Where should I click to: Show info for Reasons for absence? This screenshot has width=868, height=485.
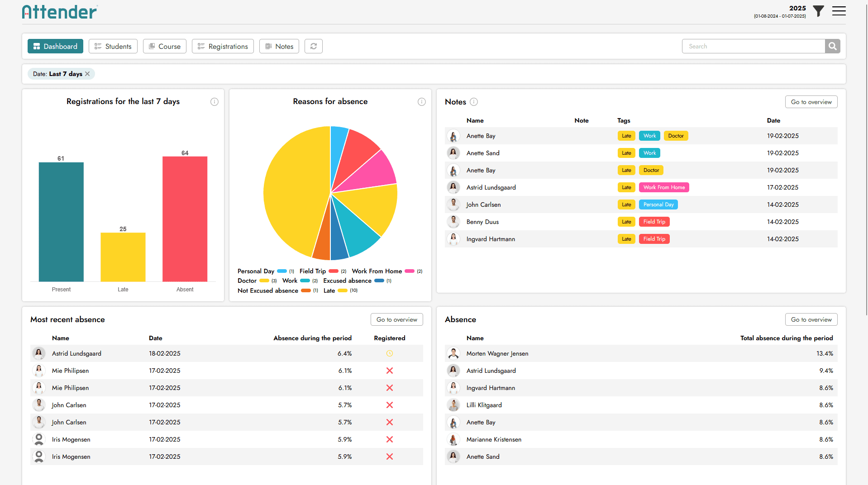pos(422,102)
